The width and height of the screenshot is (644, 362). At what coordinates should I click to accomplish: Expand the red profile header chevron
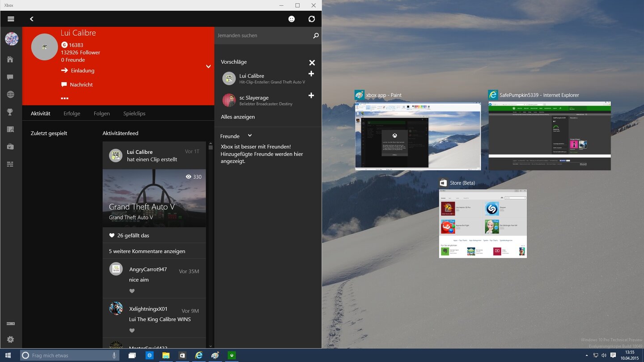208,67
